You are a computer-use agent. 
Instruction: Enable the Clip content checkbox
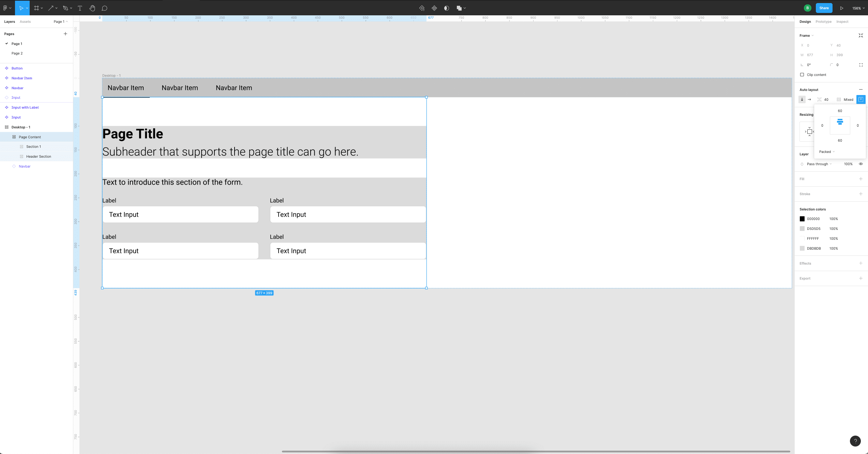click(802, 75)
